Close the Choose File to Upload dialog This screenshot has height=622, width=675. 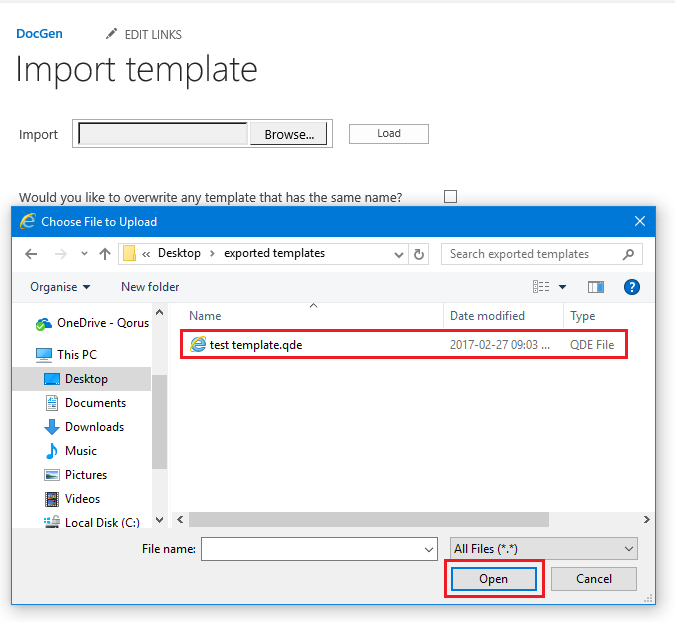[x=640, y=221]
